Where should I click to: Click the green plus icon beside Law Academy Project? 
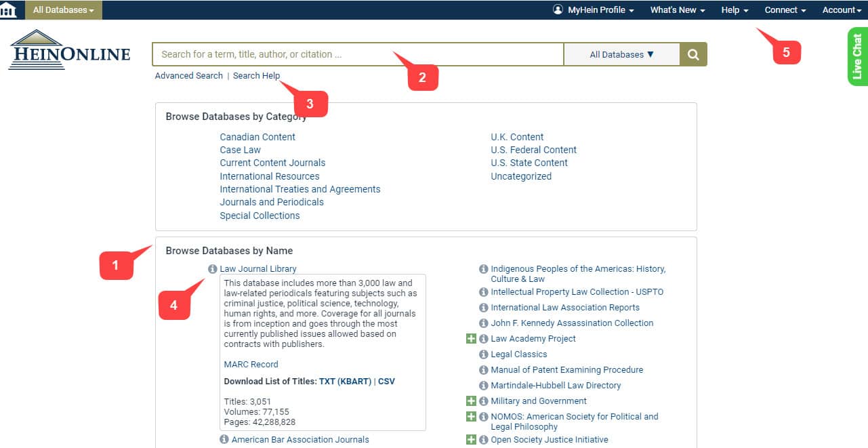pyautogui.click(x=471, y=338)
